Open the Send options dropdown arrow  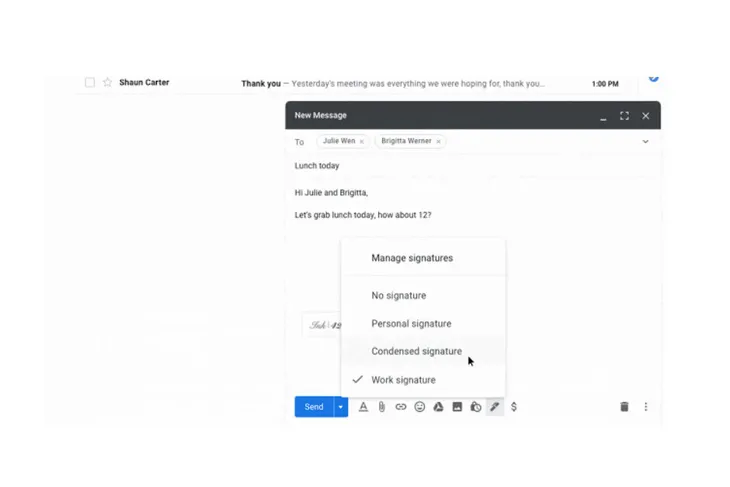(341, 407)
